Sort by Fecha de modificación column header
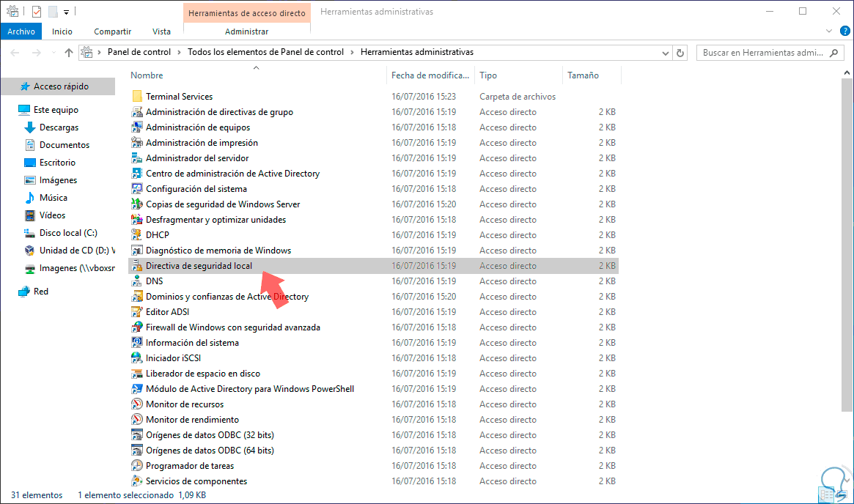This screenshot has height=504, width=854. click(x=430, y=75)
